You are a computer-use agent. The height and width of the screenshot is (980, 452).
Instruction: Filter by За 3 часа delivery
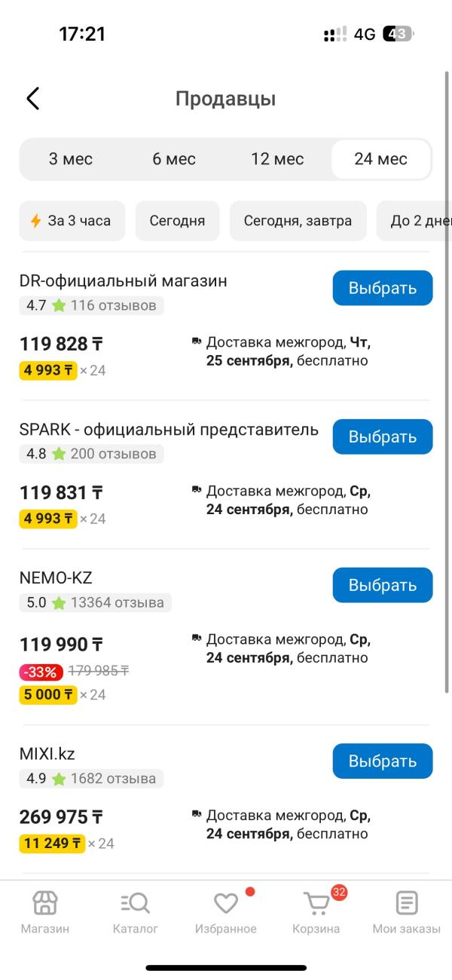pos(72,221)
